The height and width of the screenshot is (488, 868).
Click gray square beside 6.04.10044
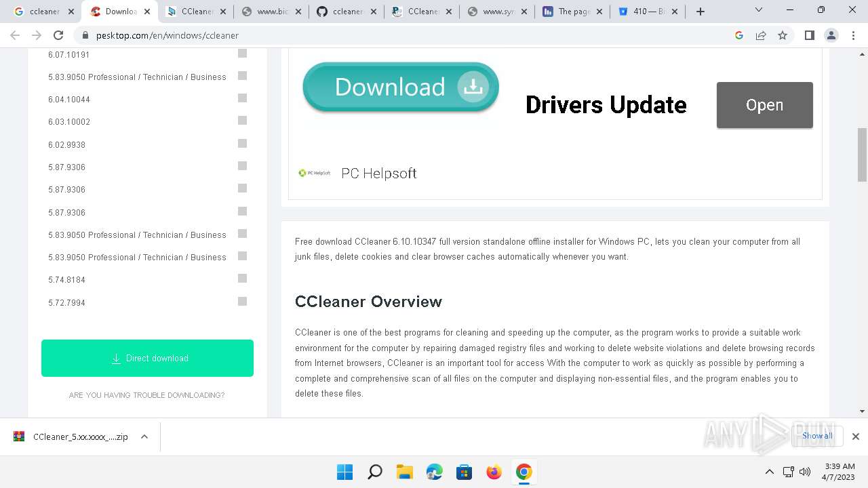click(242, 98)
